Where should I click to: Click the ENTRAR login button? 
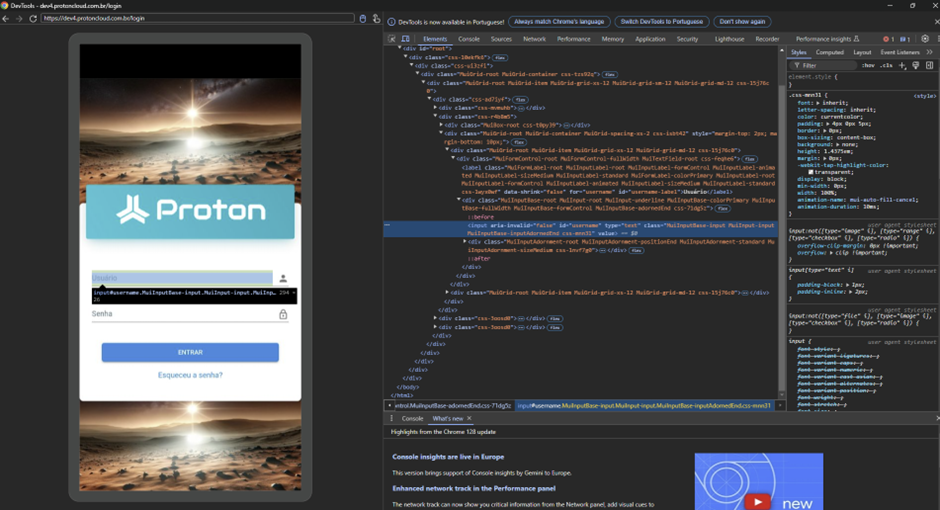coord(190,352)
